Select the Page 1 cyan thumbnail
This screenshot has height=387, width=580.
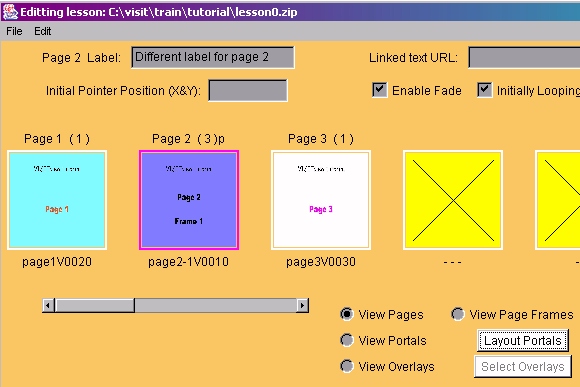[x=57, y=200]
